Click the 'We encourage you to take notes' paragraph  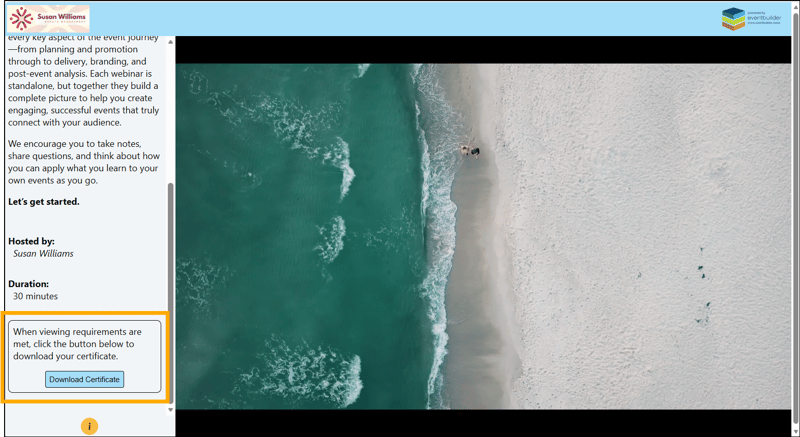(84, 162)
